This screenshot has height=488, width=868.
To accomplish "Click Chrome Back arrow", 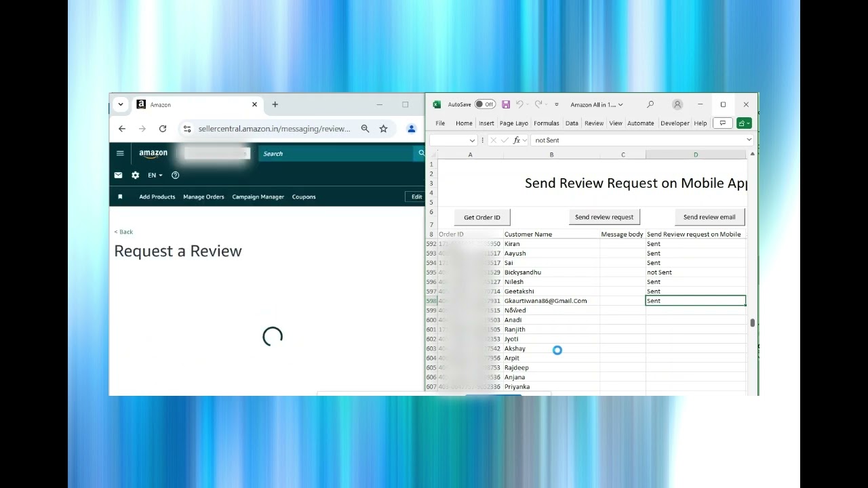I will click(x=122, y=129).
